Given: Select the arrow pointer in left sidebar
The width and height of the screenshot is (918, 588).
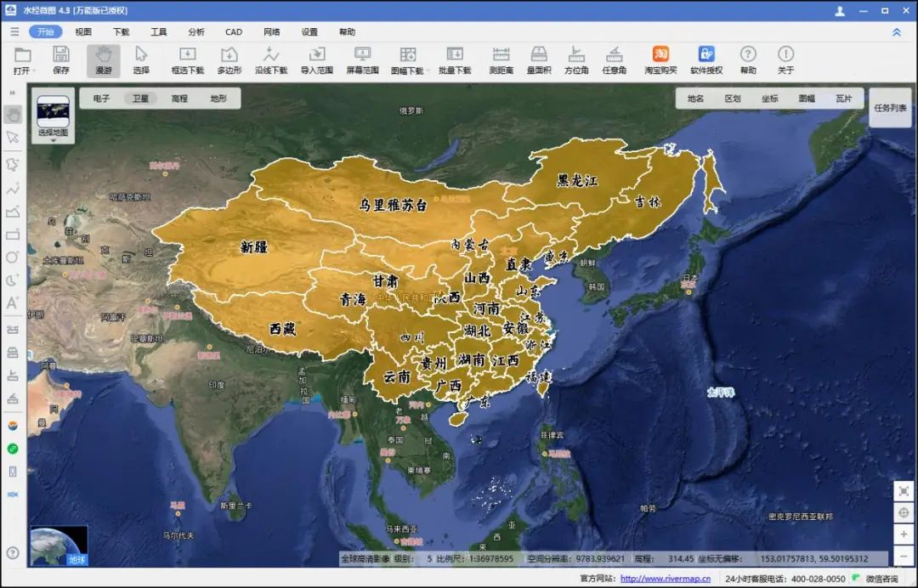Looking at the screenshot, I should pyautogui.click(x=13, y=138).
